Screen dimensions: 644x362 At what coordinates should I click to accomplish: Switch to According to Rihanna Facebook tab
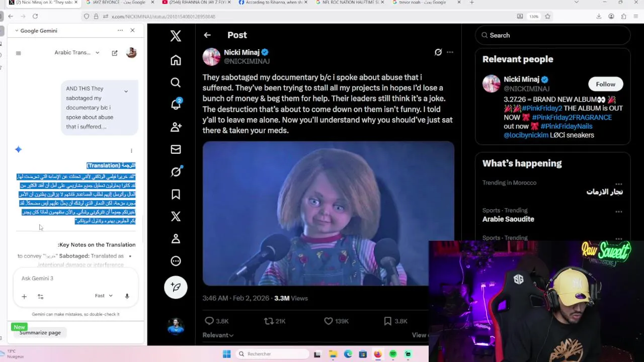click(272, 3)
